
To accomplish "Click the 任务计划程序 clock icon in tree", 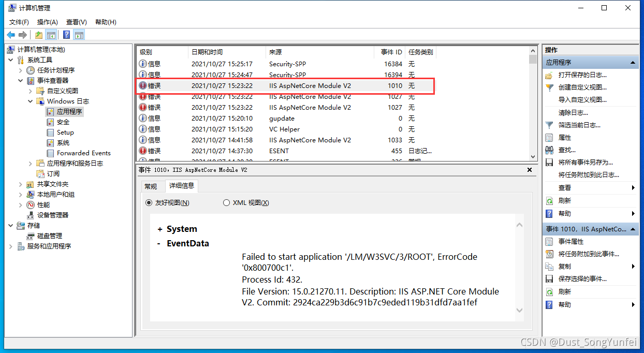I will click(31, 70).
